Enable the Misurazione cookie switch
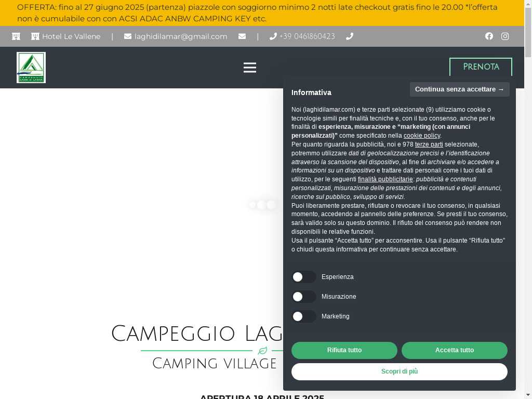 [x=303, y=297]
